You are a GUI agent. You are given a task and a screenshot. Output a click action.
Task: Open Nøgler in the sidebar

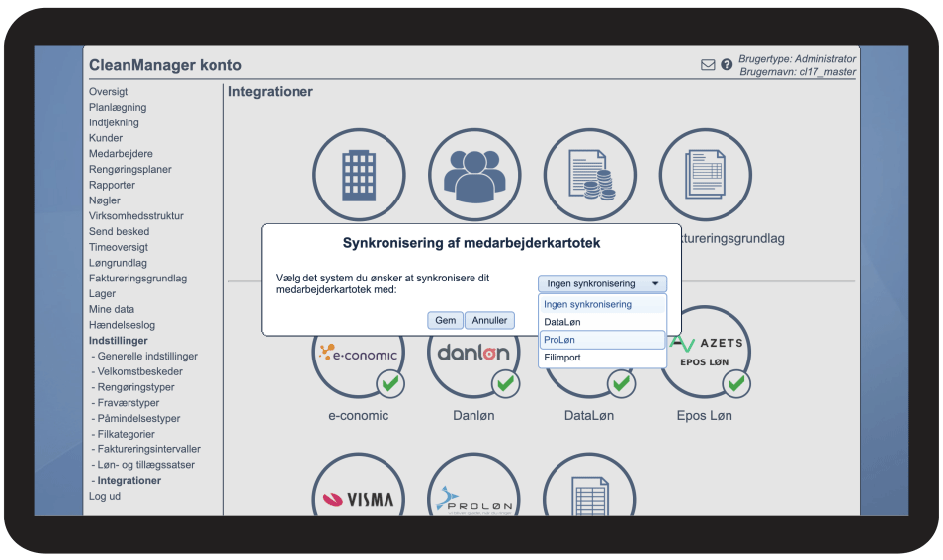[x=105, y=200]
